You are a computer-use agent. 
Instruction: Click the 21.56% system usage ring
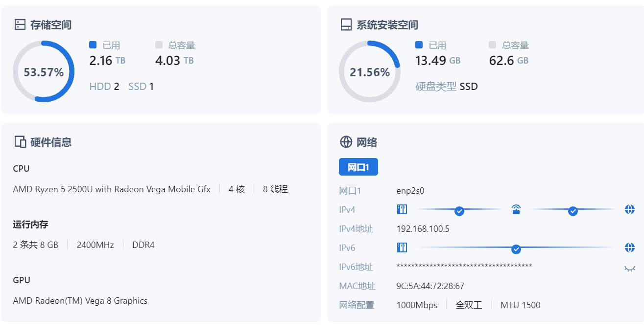click(370, 71)
